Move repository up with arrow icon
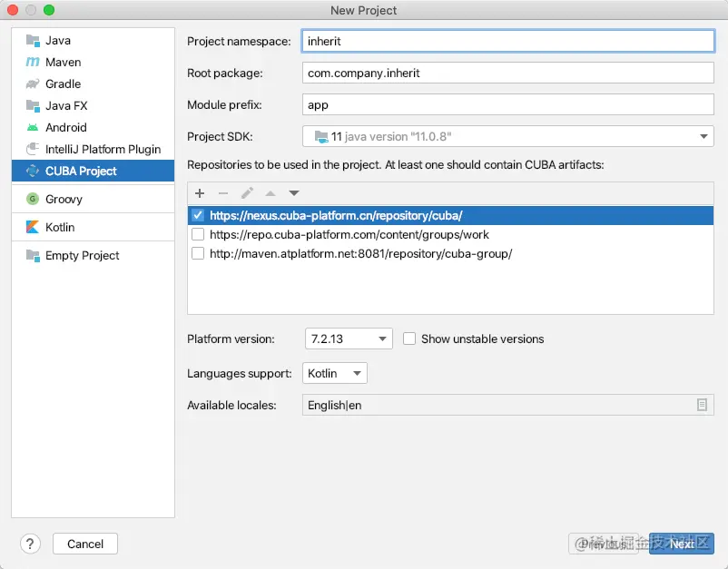The width and height of the screenshot is (728, 569). pyautogui.click(x=271, y=193)
